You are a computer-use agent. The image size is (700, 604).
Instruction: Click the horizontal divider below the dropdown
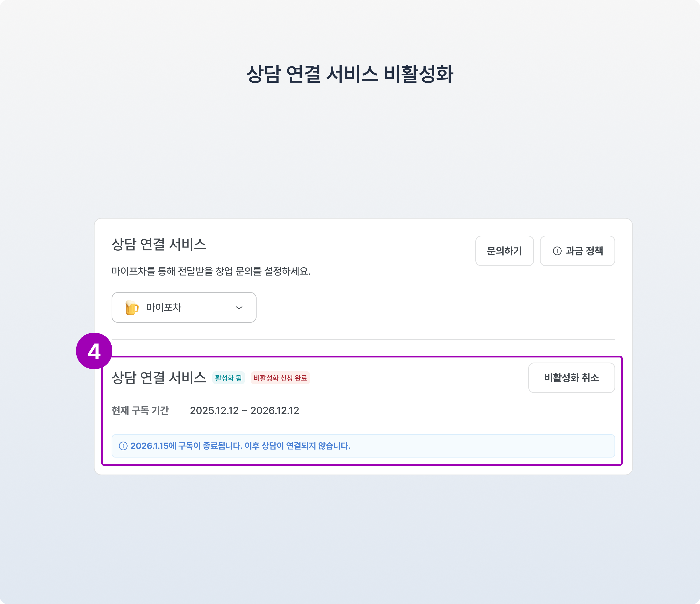click(363, 339)
